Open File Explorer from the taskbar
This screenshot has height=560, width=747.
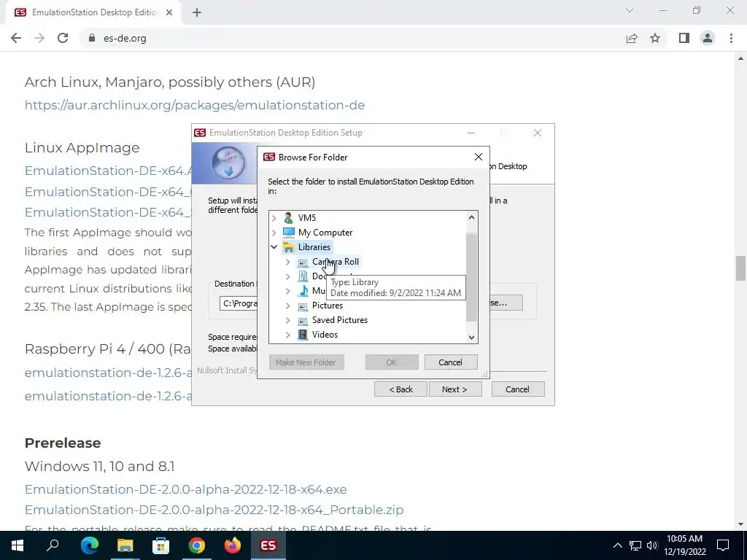(x=125, y=545)
